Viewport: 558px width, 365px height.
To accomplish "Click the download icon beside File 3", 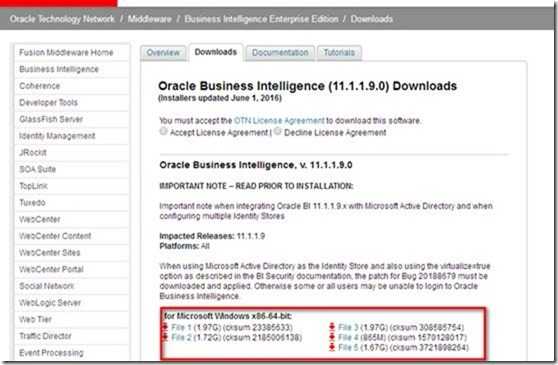I will pyautogui.click(x=332, y=327).
